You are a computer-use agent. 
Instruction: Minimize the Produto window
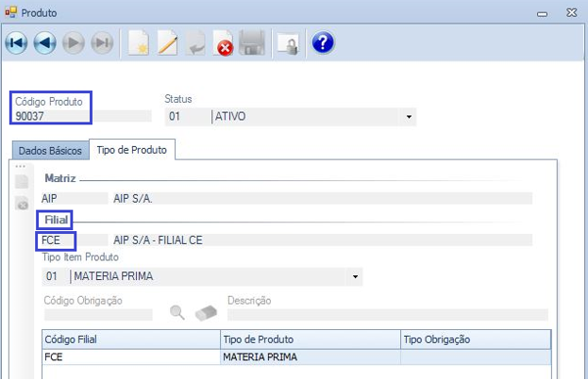542,14
